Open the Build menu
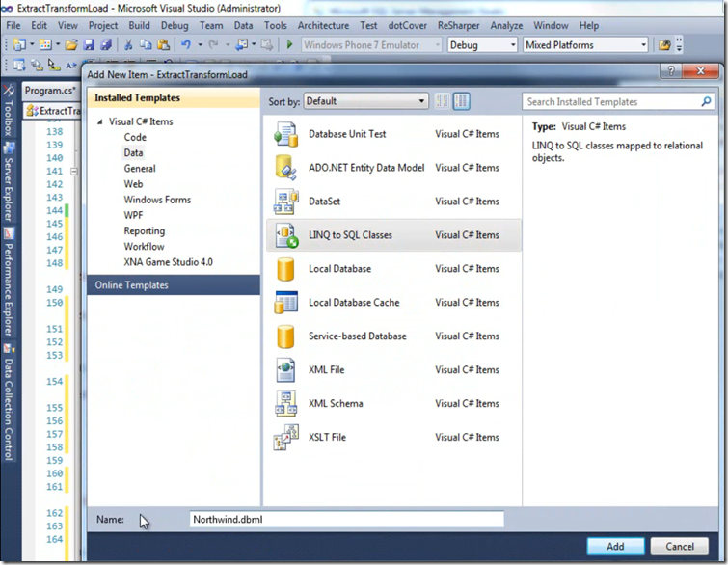The height and width of the screenshot is (565, 728). click(x=139, y=25)
